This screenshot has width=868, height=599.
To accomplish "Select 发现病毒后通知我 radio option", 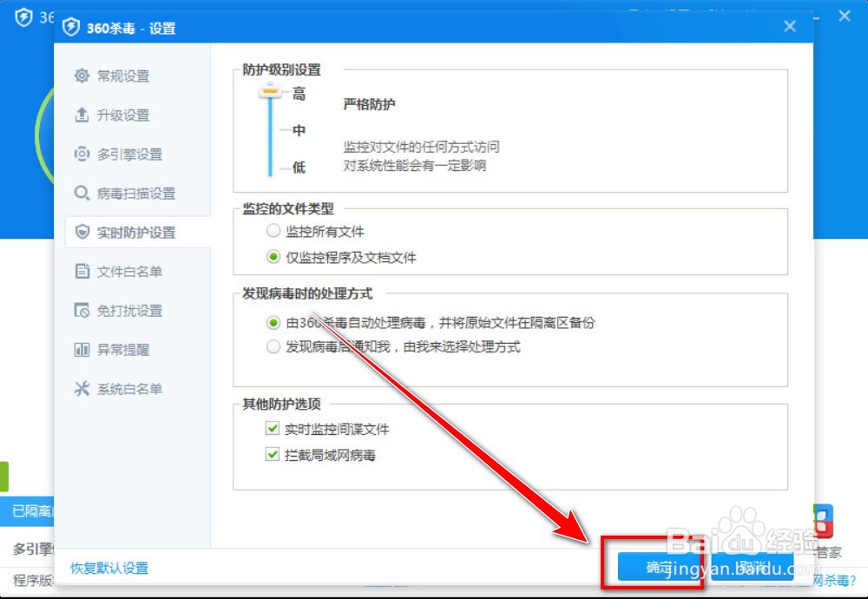I will tap(273, 347).
